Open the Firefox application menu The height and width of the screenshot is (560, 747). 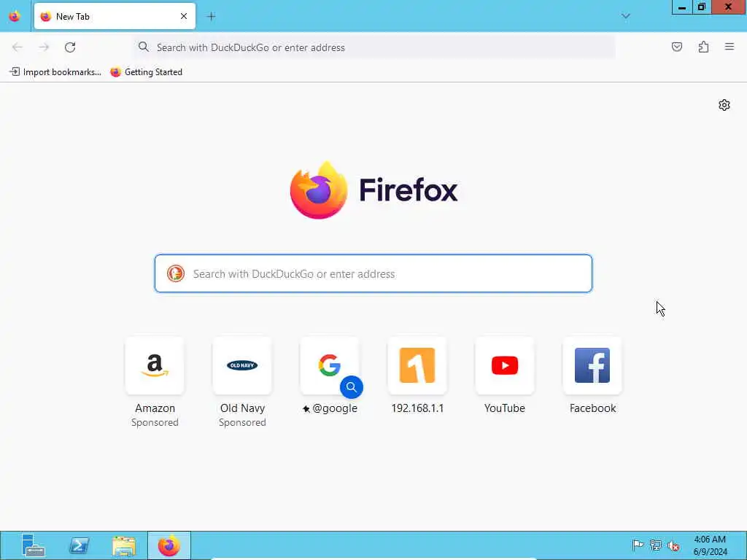point(729,47)
